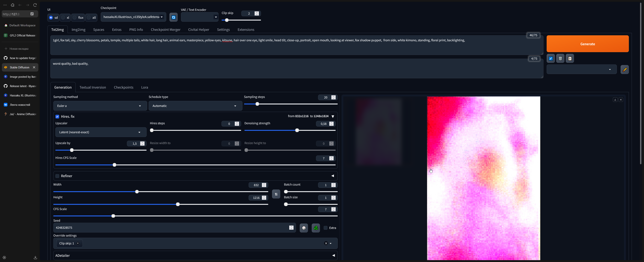Select the all UI radio button

tap(89, 17)
